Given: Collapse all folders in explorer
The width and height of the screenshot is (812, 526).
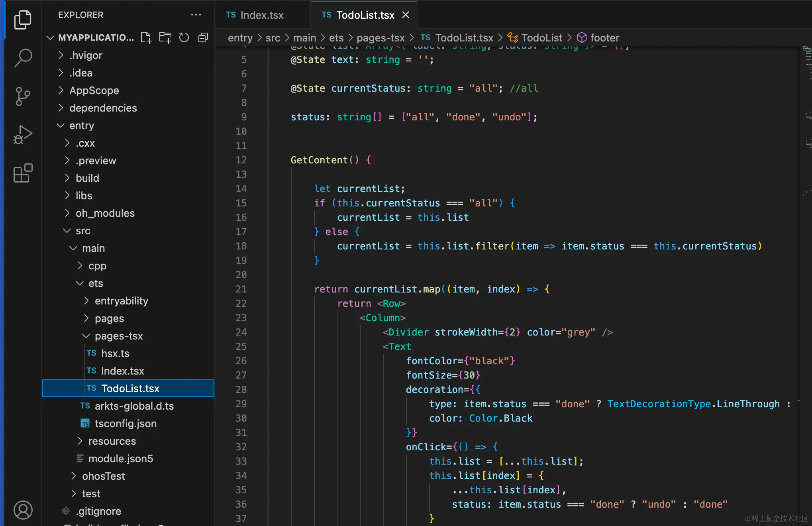Looking at the screenshot, I should (203, 37).
